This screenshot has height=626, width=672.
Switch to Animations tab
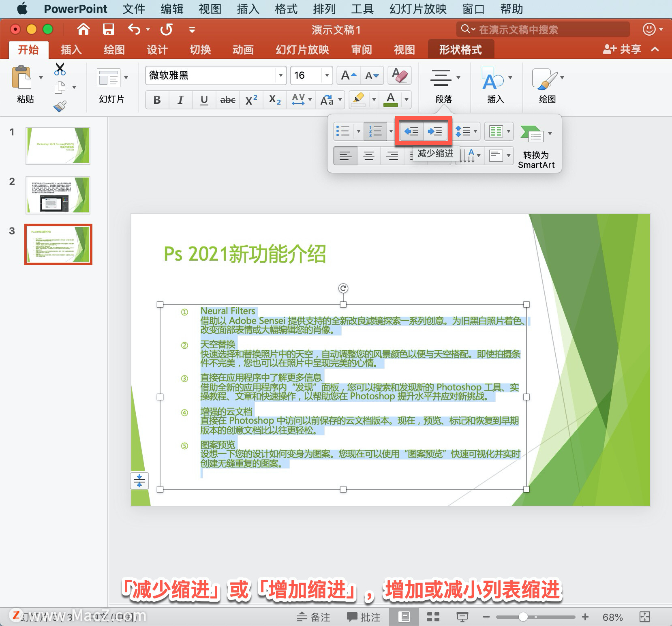pyautogui.click(x=243, y=50)
